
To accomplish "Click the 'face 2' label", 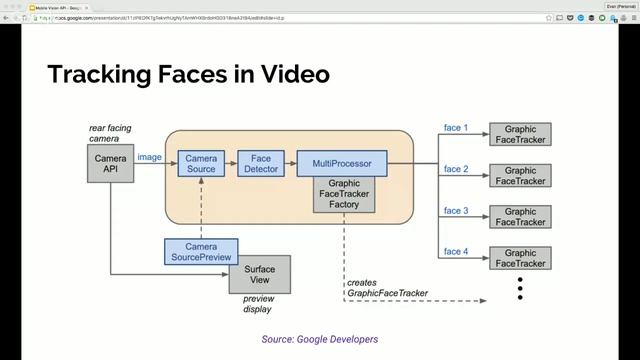I will click(456, 169).
